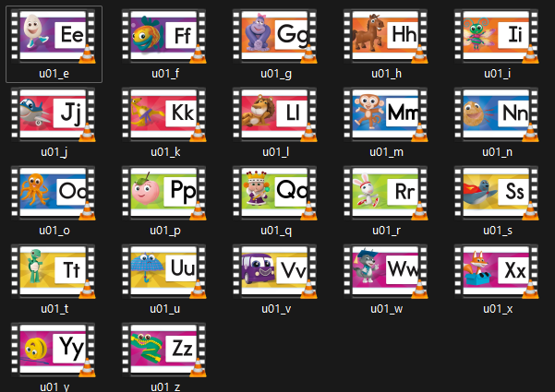Click the file name u01_m
This screenshot has height=392, width=555.
[387, 152]
